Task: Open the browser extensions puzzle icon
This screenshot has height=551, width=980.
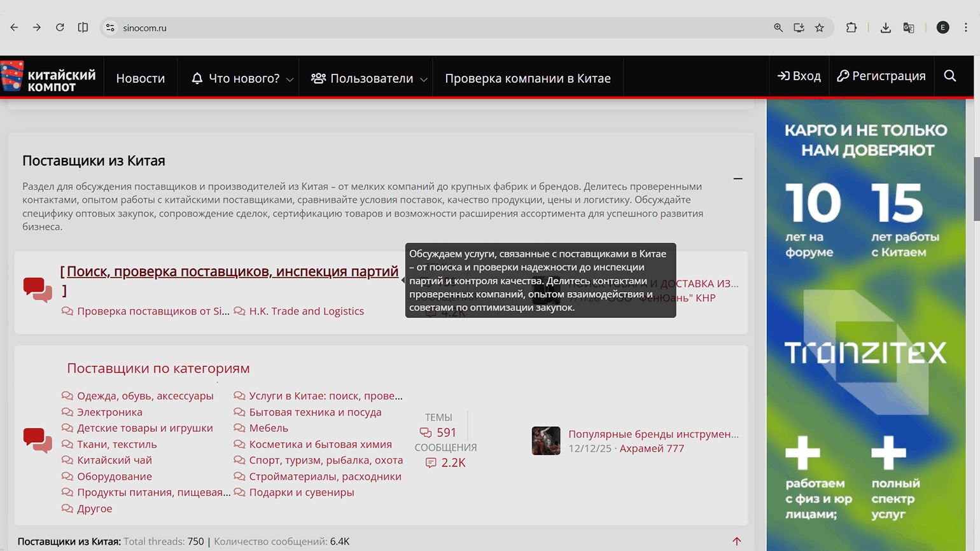Action: [851, 28]
